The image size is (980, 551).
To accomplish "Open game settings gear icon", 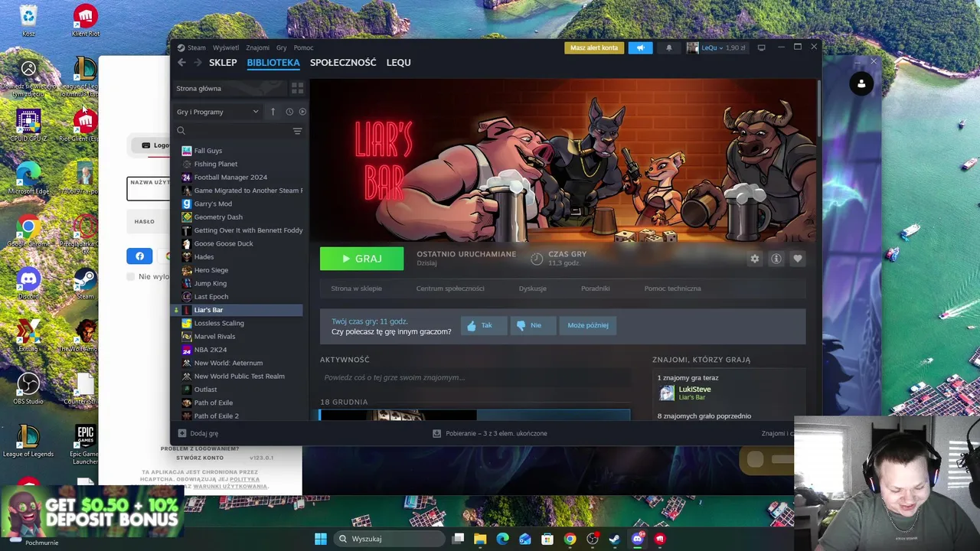I will (x=755, y=259).
